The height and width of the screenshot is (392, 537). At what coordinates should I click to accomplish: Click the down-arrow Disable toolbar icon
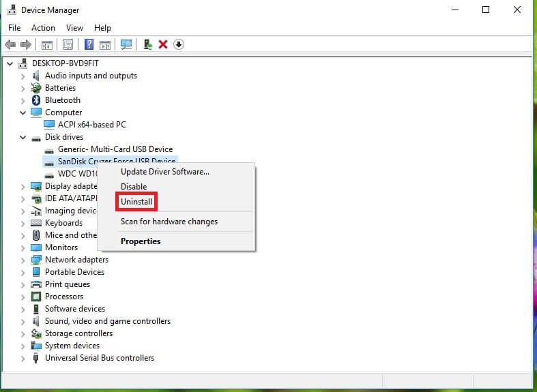point(179,44)
